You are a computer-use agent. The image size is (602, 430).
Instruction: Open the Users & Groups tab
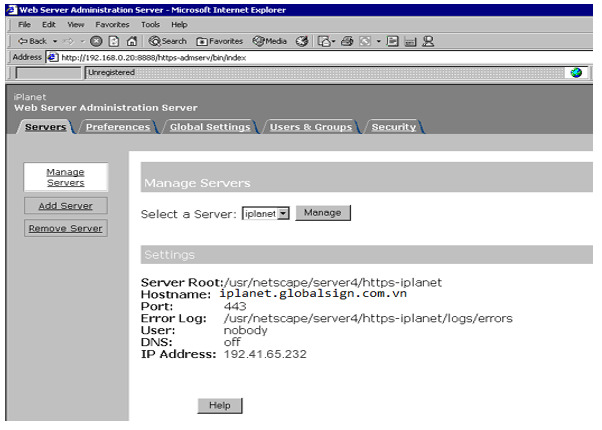tap(311, 127)
